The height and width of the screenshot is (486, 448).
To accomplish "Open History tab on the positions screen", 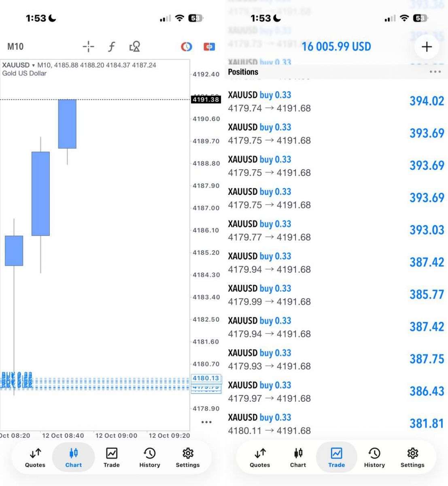I will point(374,458).
